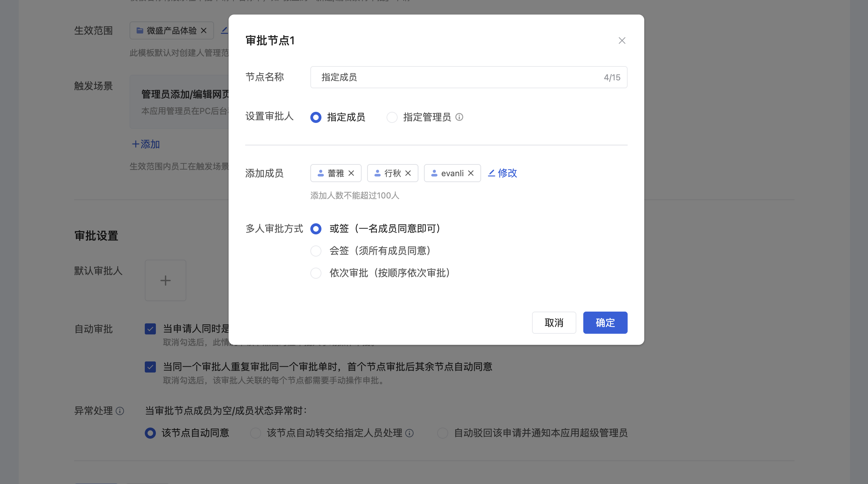This screenshot has height=484, width=868.
Task: Click the 确定 button
Action: 605,323
